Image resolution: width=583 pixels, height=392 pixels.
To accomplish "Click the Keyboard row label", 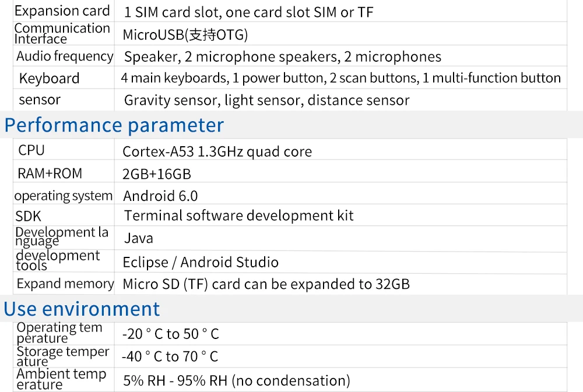I will pyautogui.click(x=49, y=79).
